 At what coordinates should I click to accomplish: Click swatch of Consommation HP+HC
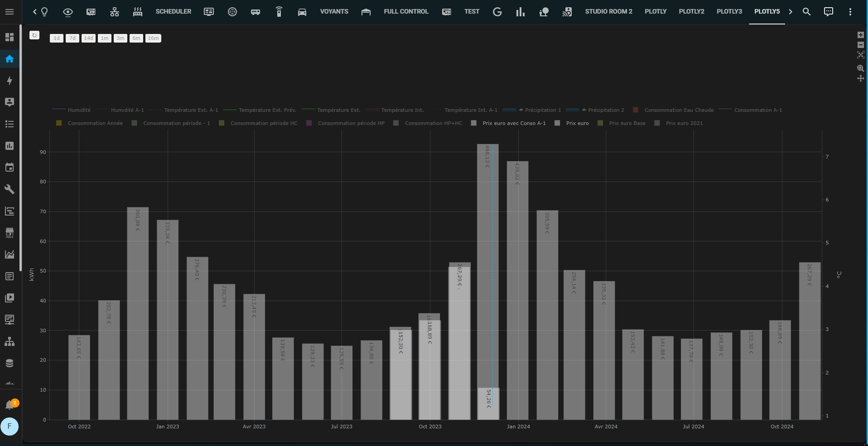[396, 123]
